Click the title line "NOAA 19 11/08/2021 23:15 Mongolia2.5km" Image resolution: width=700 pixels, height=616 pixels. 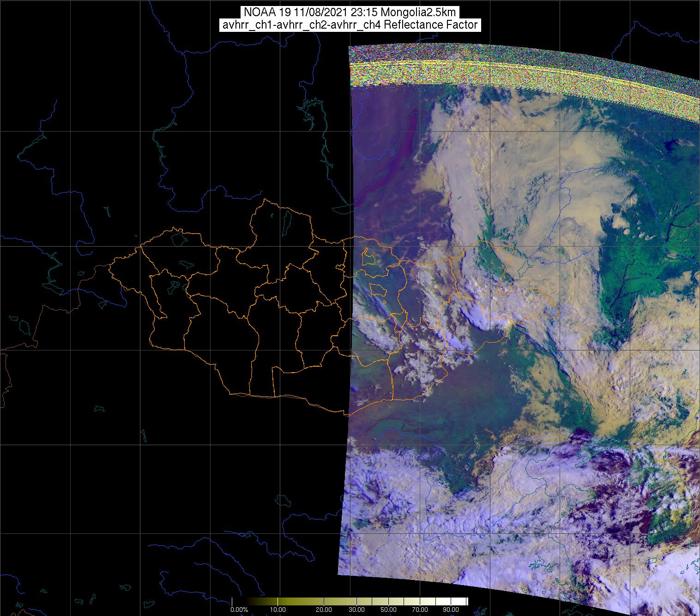[350, 12]
